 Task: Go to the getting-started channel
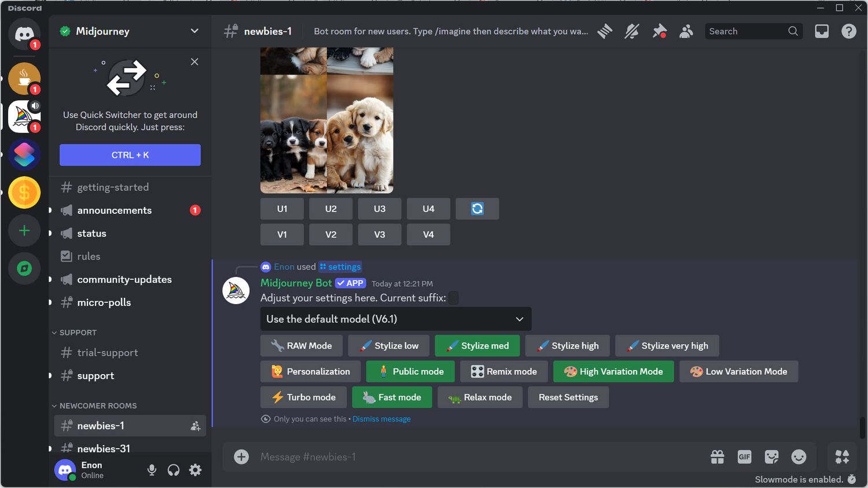coord(113,187)
